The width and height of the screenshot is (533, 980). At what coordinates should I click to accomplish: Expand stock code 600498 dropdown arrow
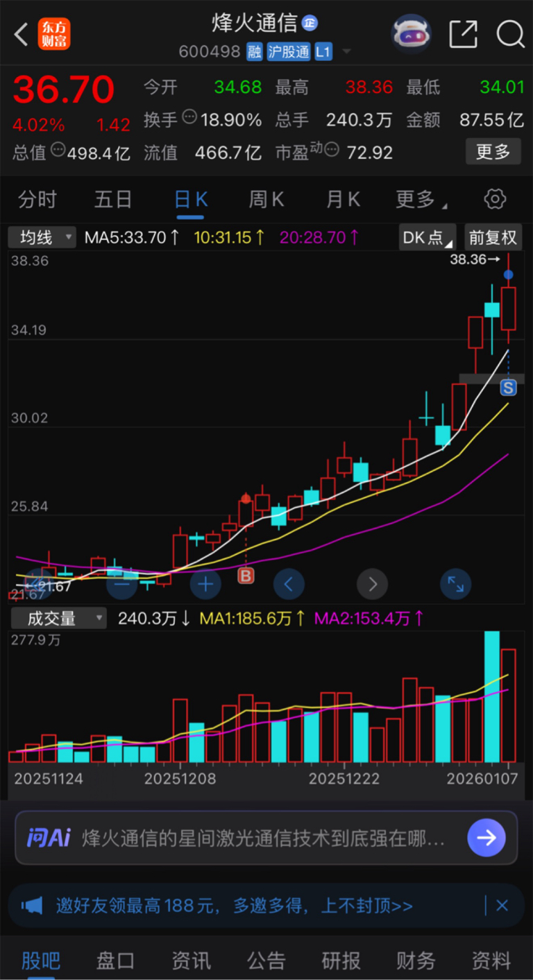point(346,52)
